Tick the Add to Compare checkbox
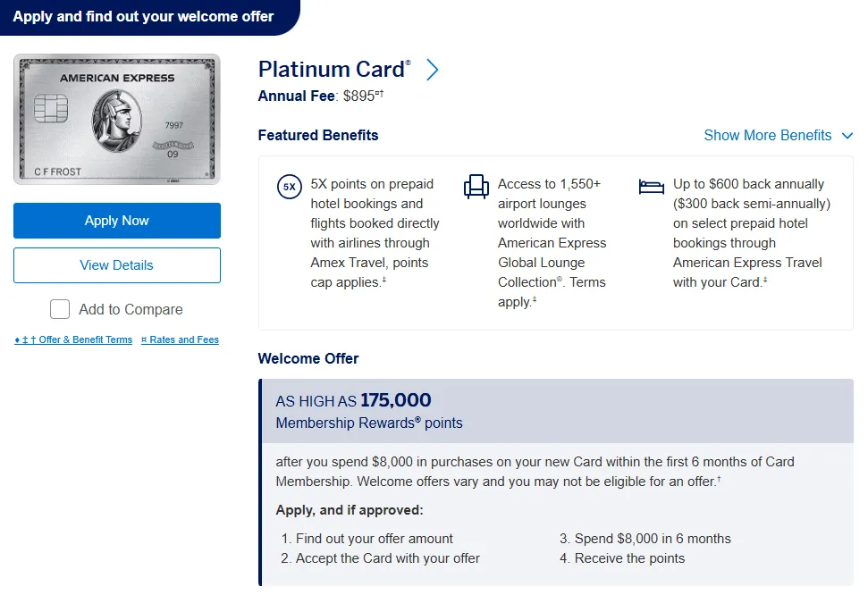868x595 pixels. point(60,309)
